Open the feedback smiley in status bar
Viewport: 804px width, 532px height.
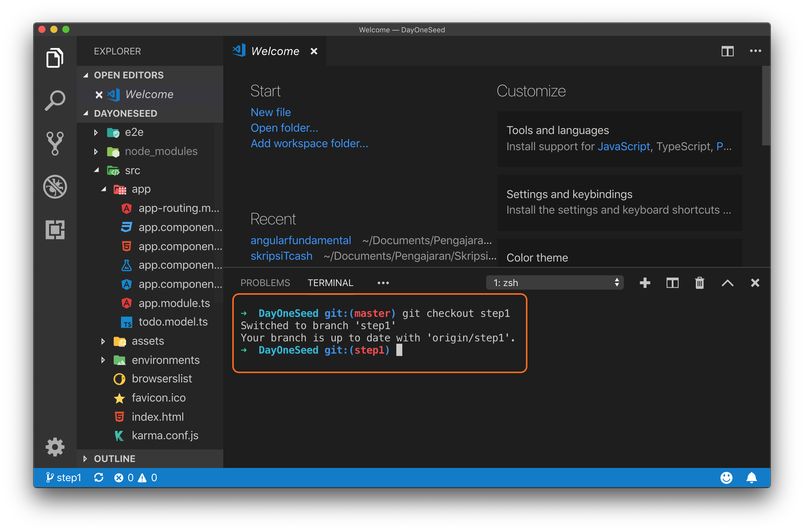(x=726, y=477)
